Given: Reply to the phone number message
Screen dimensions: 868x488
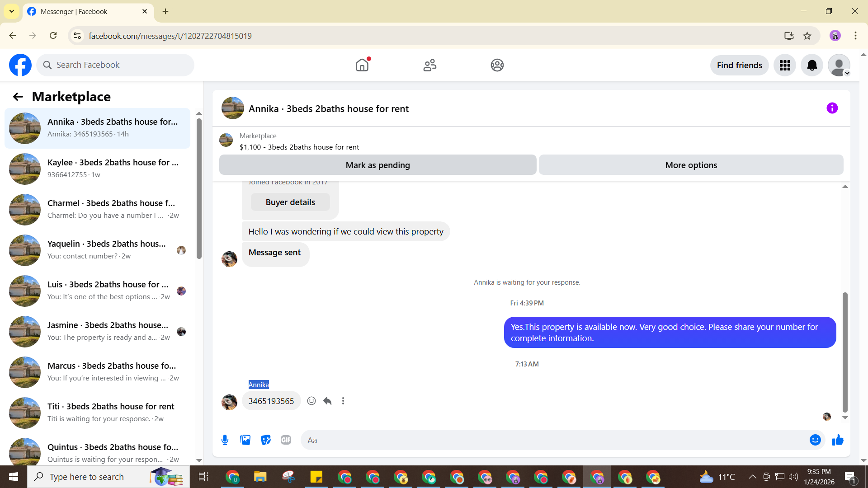Looking at the screenshot, I should click(327, 401).
